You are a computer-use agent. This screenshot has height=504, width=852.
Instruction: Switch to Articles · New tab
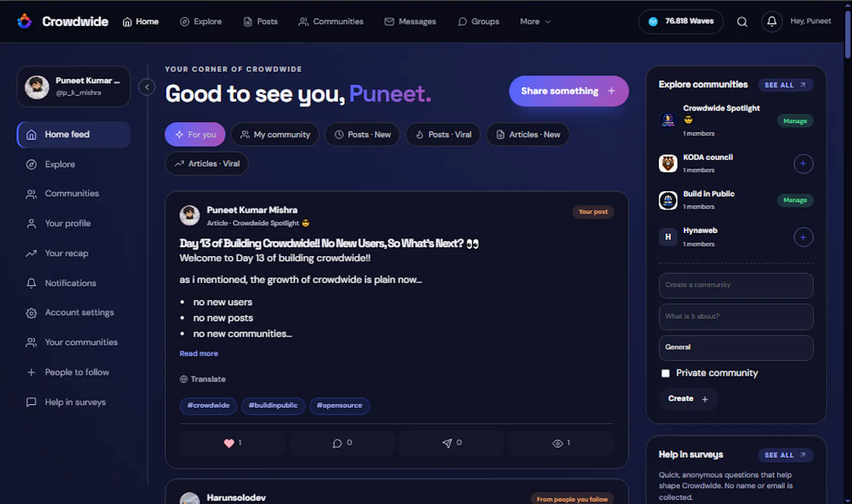point(528,135)
